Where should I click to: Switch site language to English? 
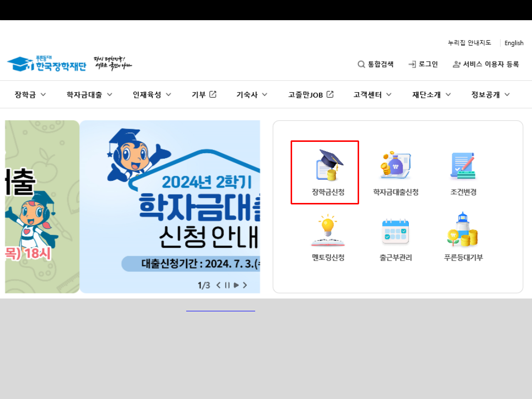click(514, 43)
